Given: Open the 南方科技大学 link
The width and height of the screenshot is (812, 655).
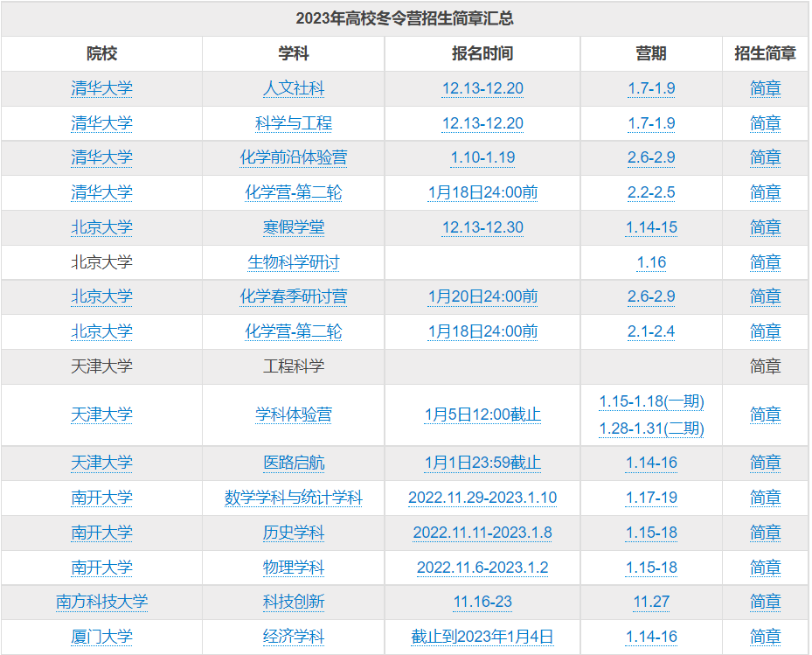Looking at the screenshot, I should 101,602.
